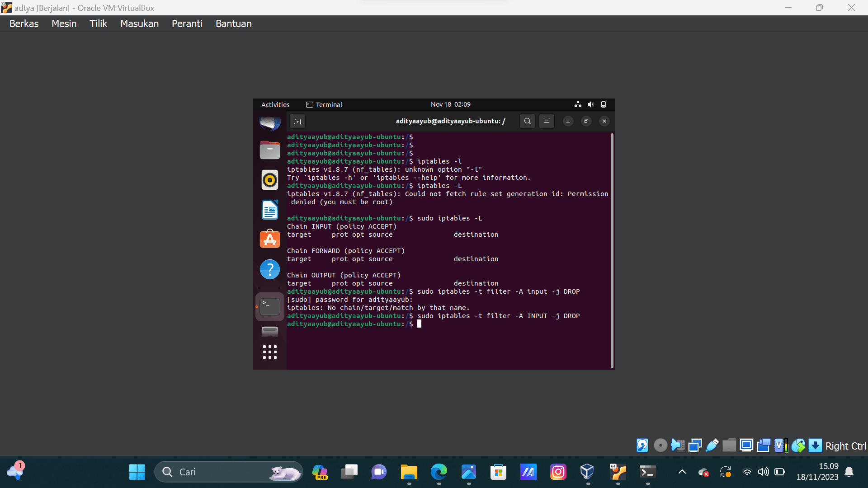Show Applications grid in the dock

270,352
